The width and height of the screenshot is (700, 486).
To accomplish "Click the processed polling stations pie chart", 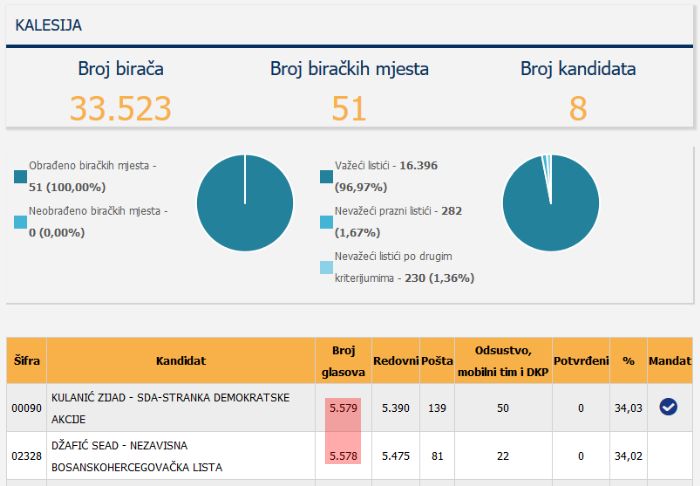I will [x=245, y=203].
